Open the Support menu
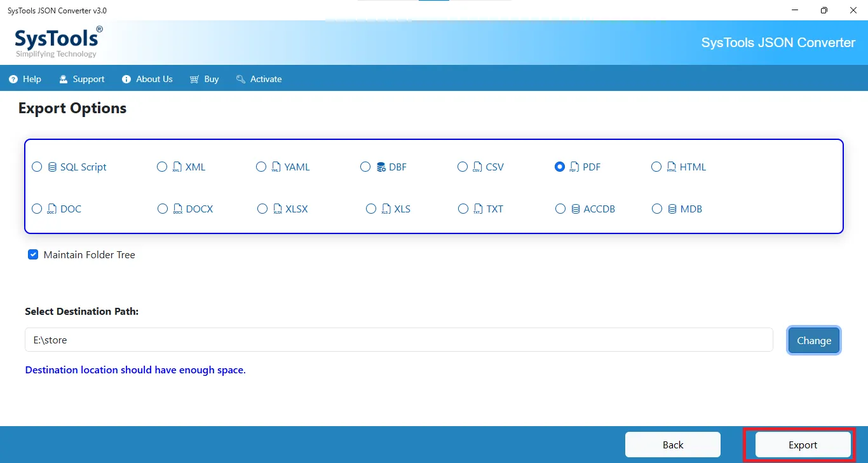868x463 pixels. coord(81,79)
